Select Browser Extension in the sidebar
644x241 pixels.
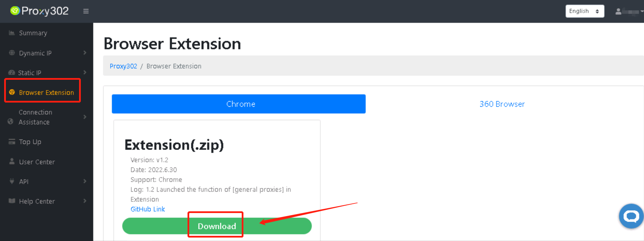(x=46, y=92)
